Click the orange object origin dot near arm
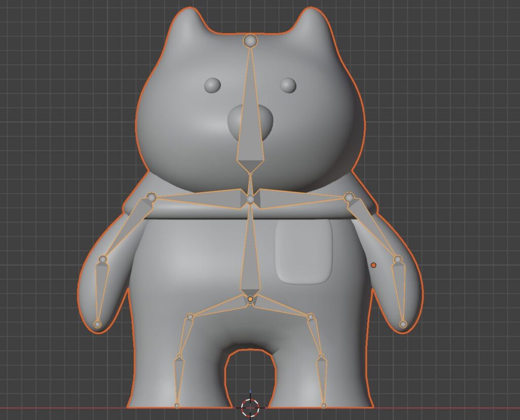 coord(374,265)
